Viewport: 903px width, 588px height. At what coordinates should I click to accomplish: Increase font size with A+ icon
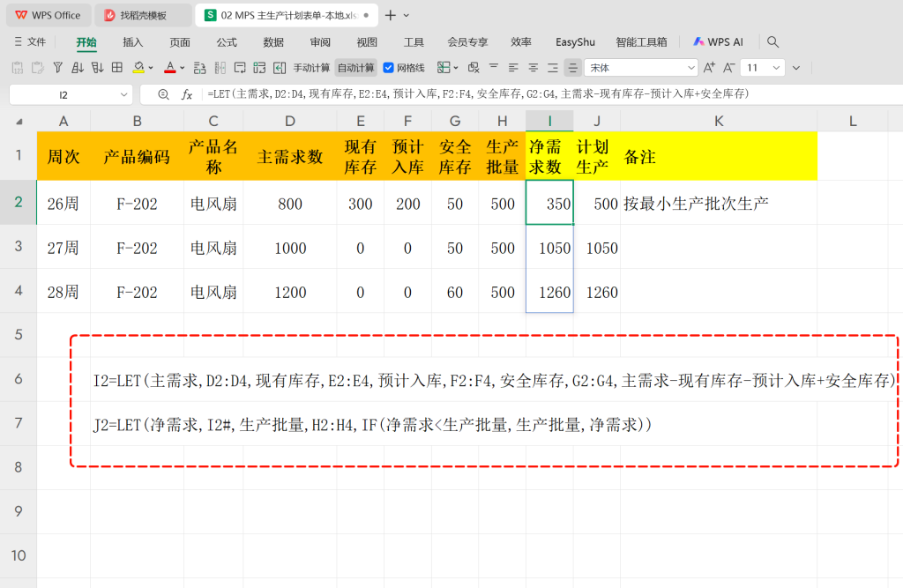[710, 68]
